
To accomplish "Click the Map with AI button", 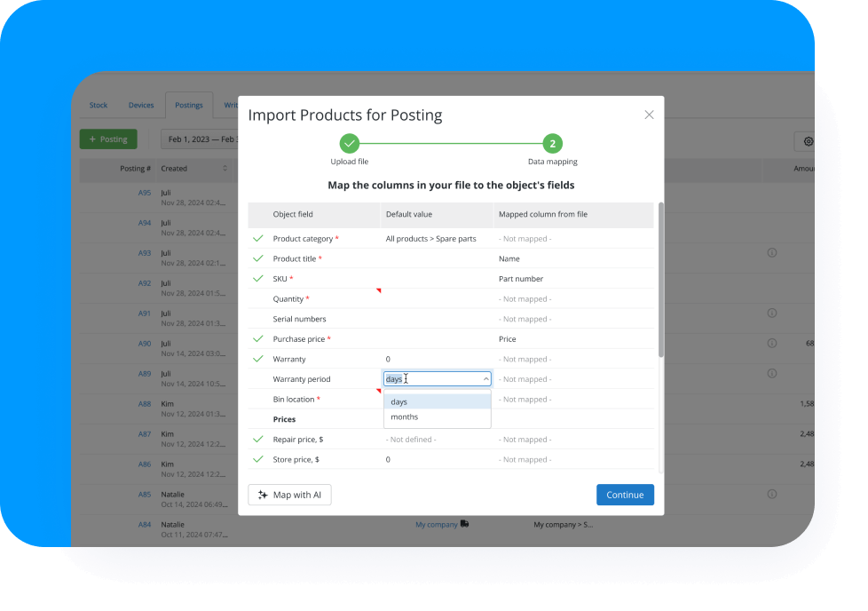I will coord(289,495).
